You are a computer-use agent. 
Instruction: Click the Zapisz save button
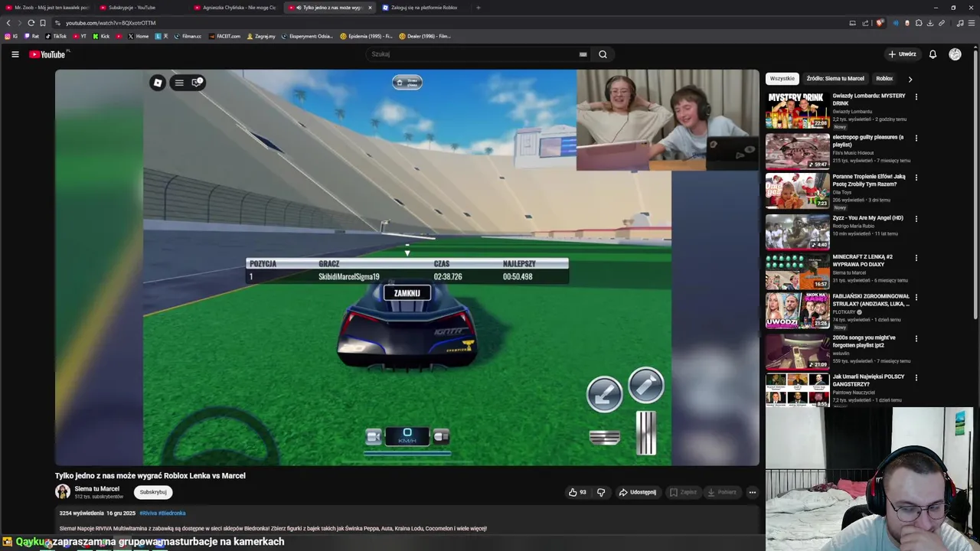[683, 492]
